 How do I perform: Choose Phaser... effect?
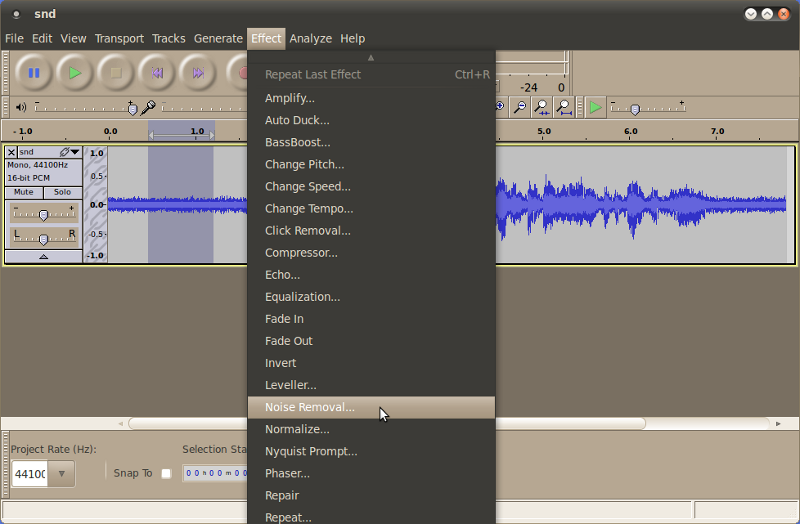(371, 473)
